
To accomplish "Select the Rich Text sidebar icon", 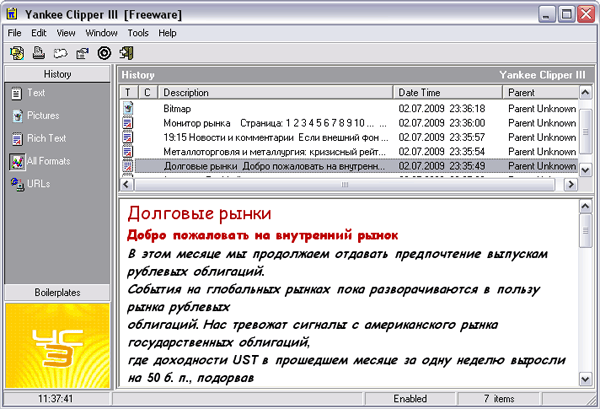I will click(17, 139).
